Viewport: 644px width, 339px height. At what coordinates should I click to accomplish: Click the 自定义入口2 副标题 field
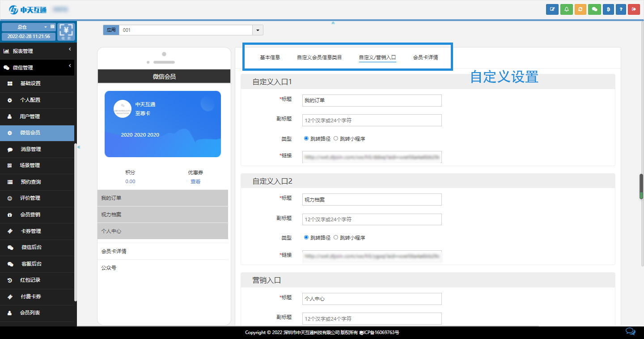point(372,219)
